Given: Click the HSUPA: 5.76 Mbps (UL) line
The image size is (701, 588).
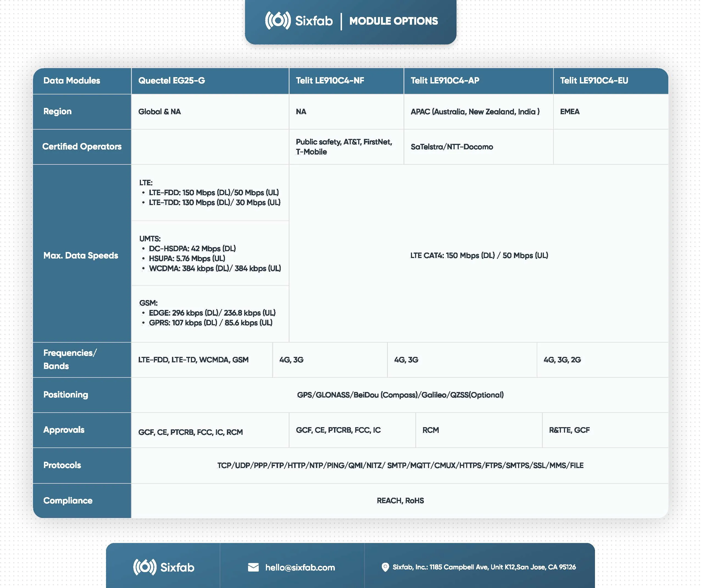Looking at the screenshot, I should (x=187, y=259).
